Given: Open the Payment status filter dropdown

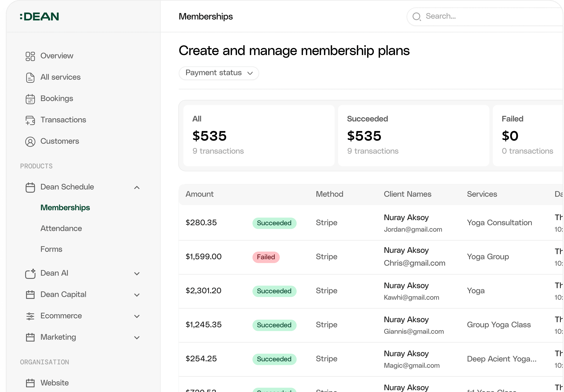Looking at the screenshot, I should point(219,73).
